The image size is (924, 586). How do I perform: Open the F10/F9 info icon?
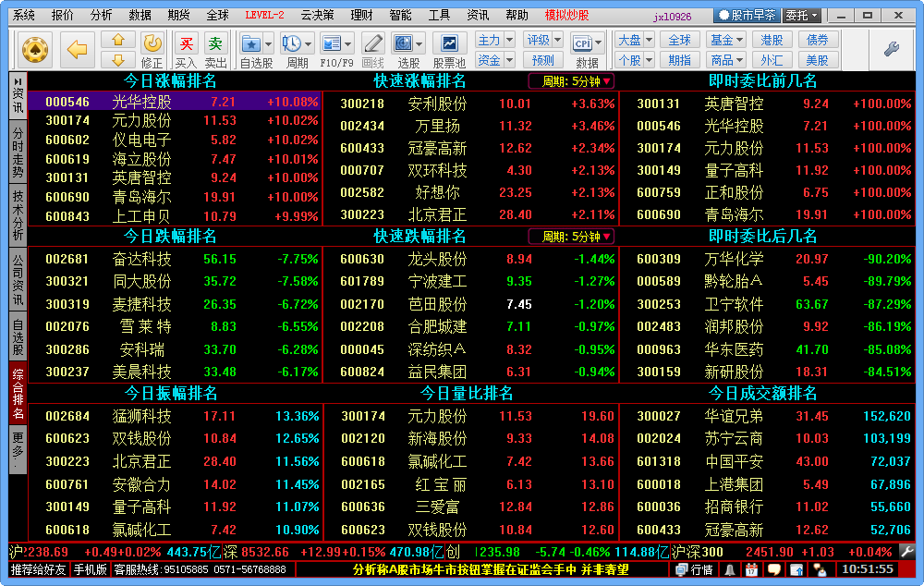click(331, 43)
